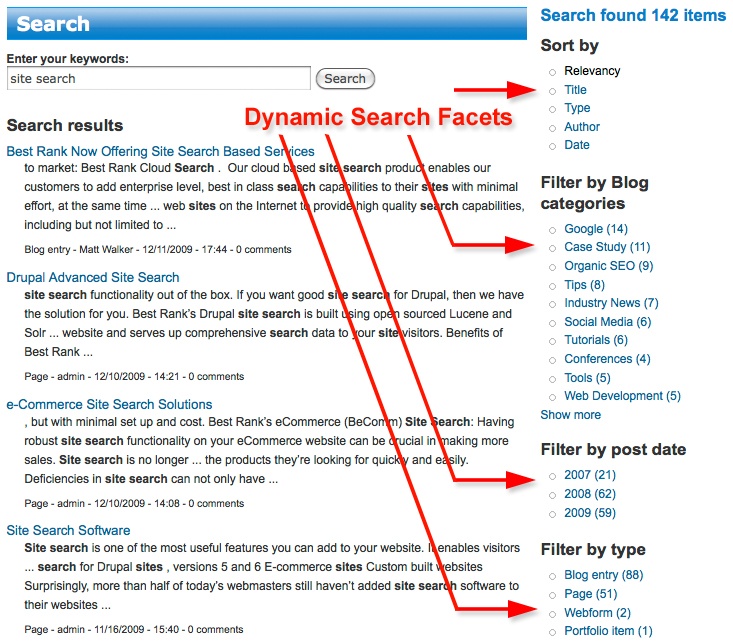Click the 'Page - admin - 12/10/2009 - 14:21' metadata
The width and height of the screenshot is (733, 642).
point(134,376)
